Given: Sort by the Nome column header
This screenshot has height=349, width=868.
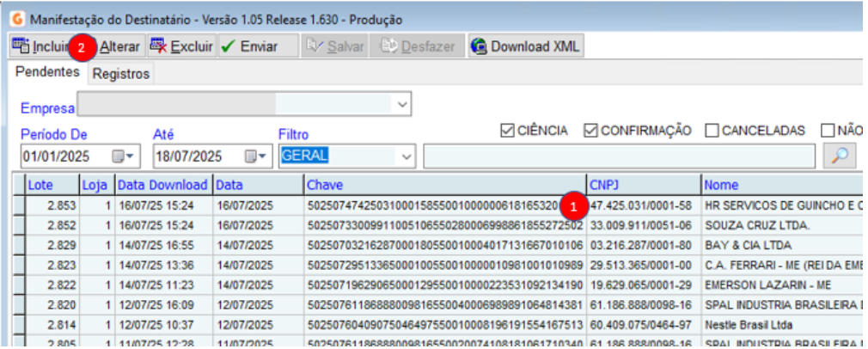Looking at the screenshot, I should tap(784, 185).
